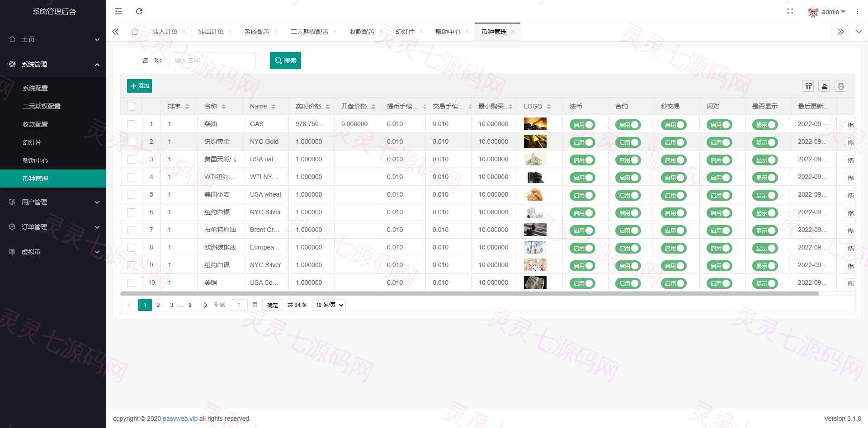Viewport: 868px width, 428px height.
Task: Check the row checkbox for 美国小麦
Action: tap(131, 195)
